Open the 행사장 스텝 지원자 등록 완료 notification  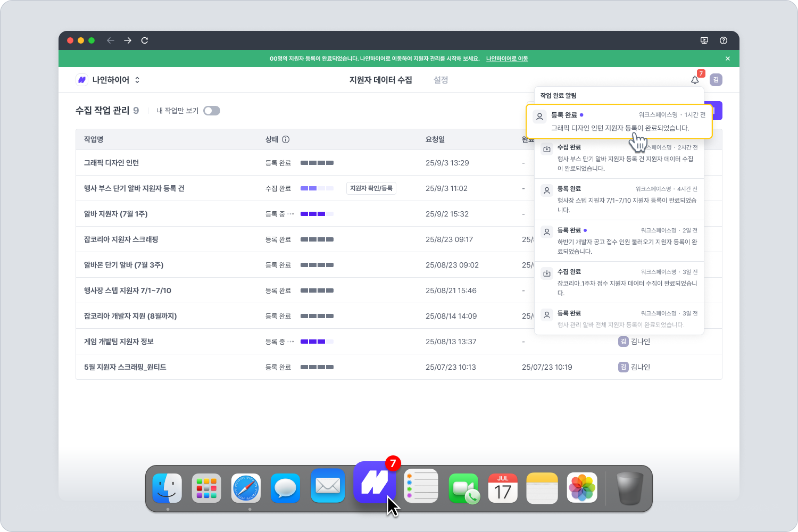pyautogui.click(x=619, y=199)
